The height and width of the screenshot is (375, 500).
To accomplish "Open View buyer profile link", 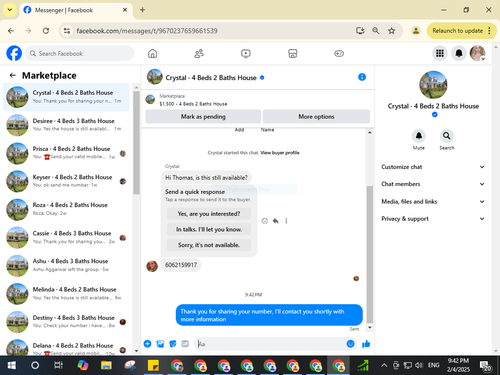I will pyautogui.click(x=280, y=153).
